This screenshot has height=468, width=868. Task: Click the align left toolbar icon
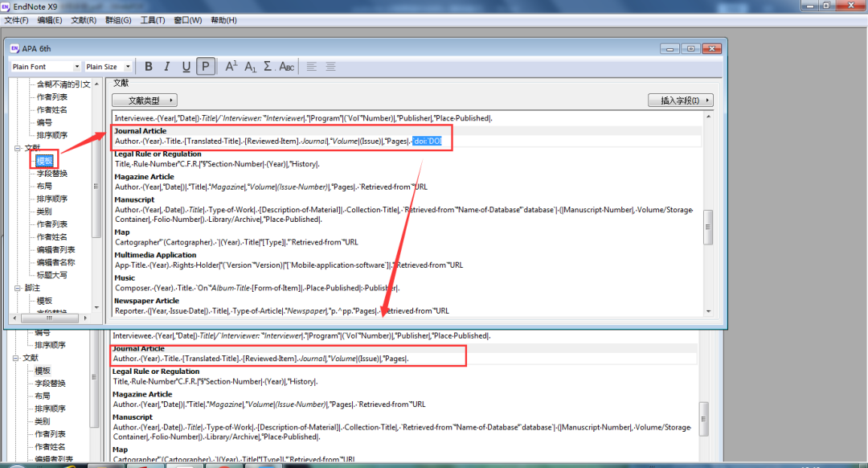pos(312,67)
